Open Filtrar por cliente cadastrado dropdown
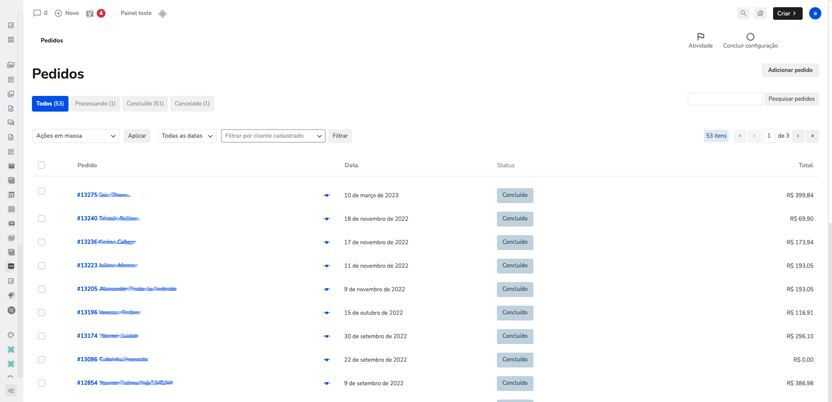The image size is (832, 402). click(273, 136)
